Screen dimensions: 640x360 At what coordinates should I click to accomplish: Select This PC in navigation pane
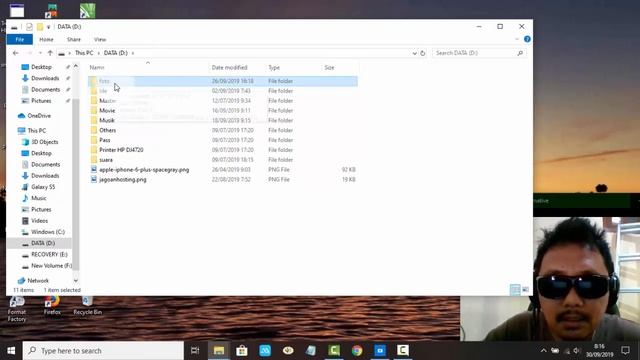(x=37, y=131)
